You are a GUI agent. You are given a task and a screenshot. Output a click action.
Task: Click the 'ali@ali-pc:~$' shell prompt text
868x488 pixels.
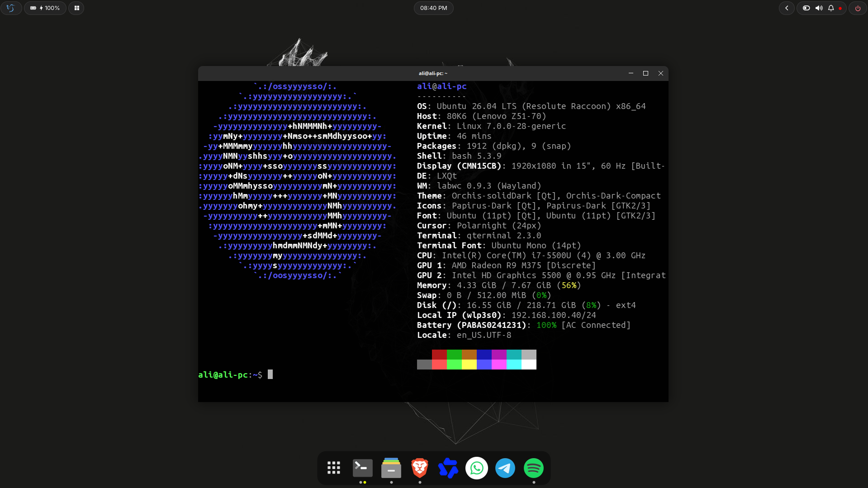(x=230, y=375)
